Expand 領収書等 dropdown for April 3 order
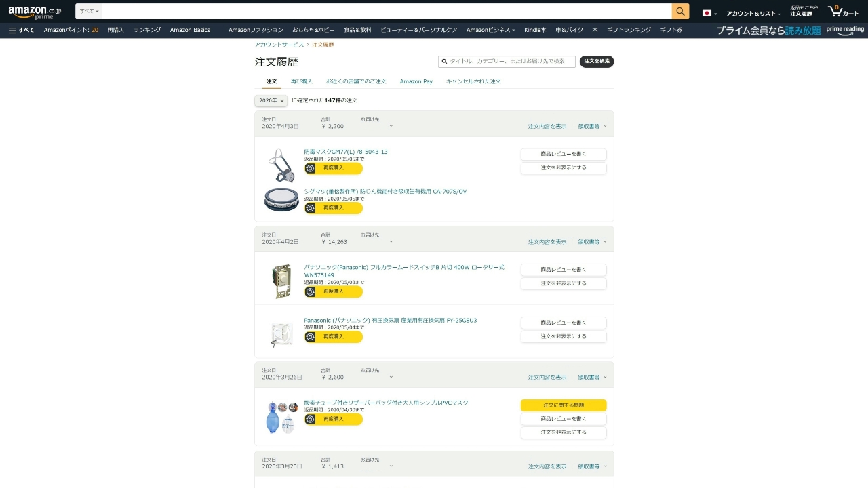 tap(592, 126)
